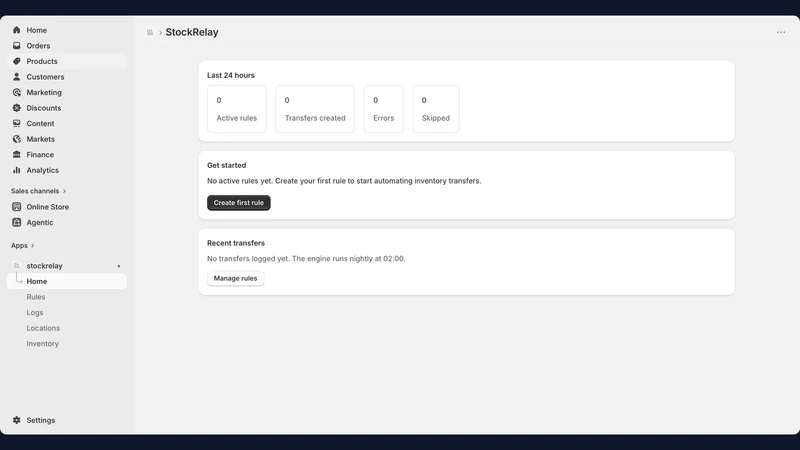Expand the Apps section
Screen dimensions: 800x450
click(23, 245)
